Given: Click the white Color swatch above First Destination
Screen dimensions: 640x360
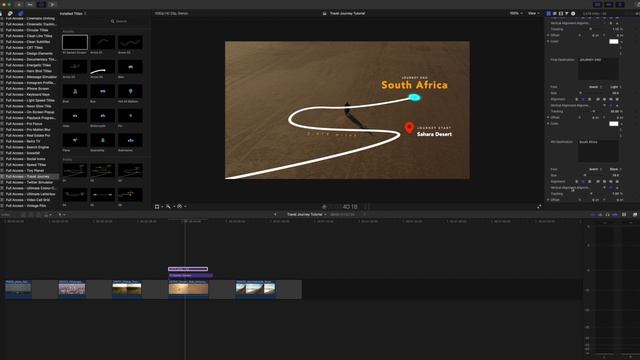Looking at the screenshot, I should pyautogui.click(x=613, y=41).
